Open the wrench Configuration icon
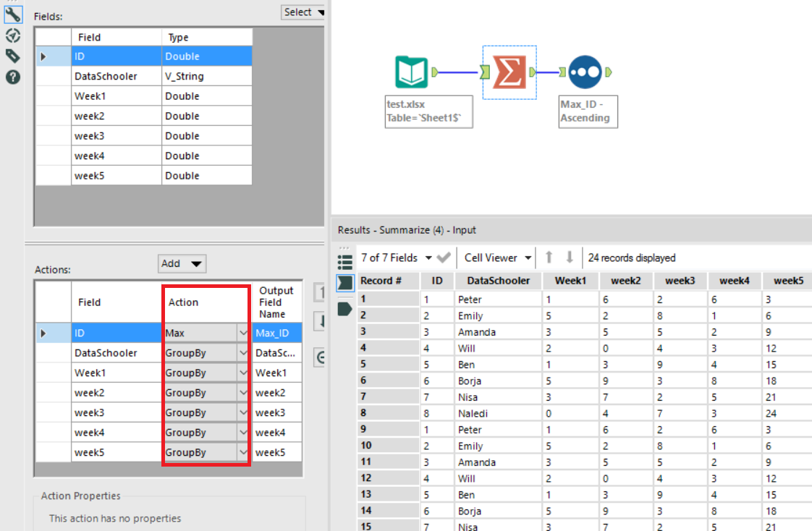 point(12,14)
